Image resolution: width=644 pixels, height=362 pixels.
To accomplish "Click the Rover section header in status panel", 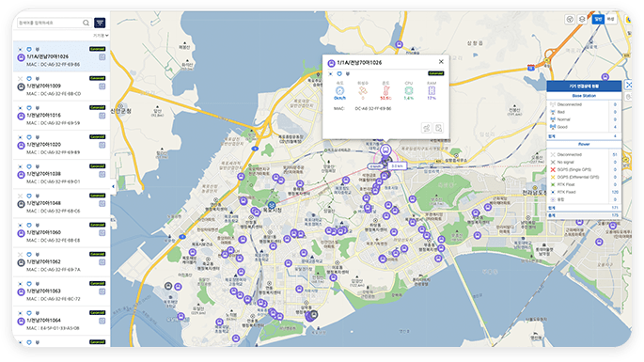I will pos(584,144).
